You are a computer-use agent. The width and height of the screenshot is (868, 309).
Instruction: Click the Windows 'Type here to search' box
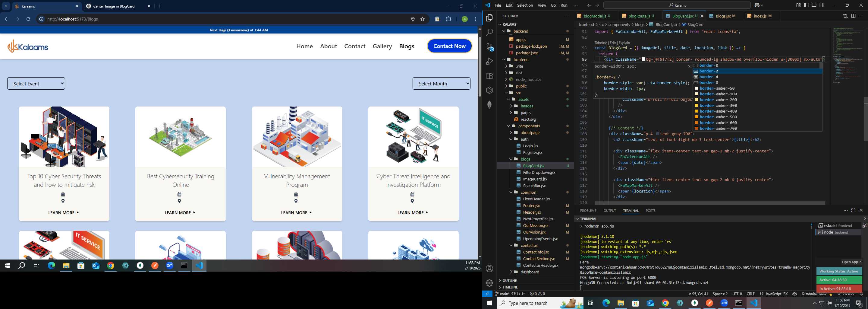[x=540, y=303]
